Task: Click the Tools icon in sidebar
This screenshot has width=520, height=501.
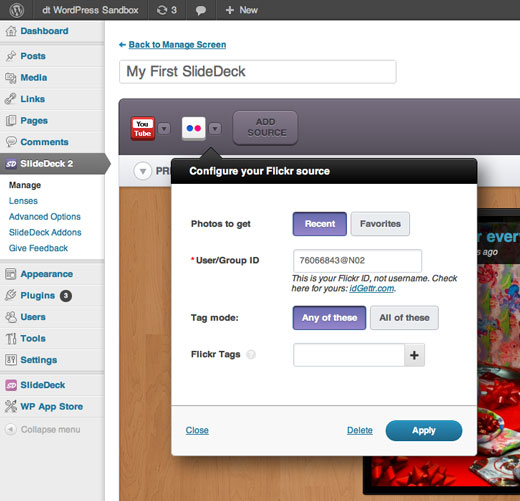Action: (x=11, y=338)
